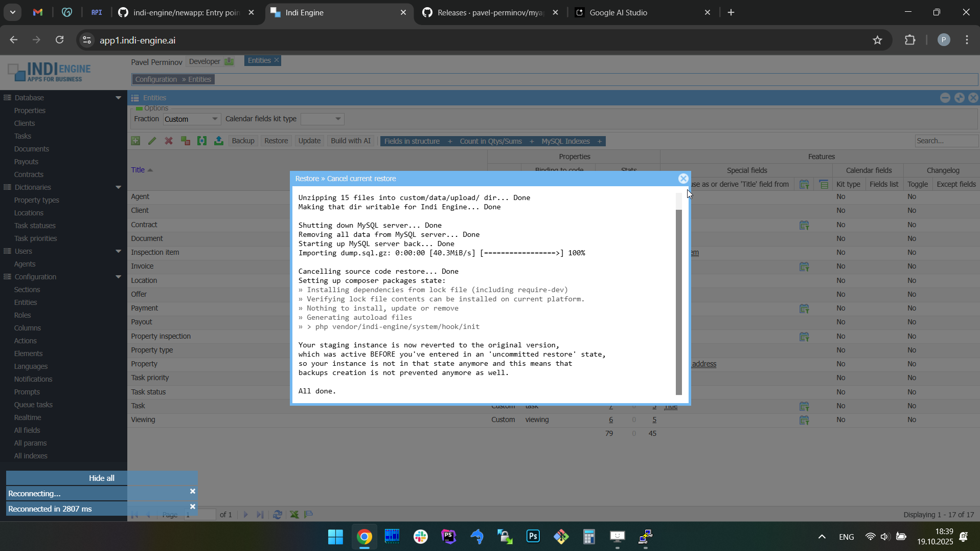Click the Backup button
Viewport: 980px width, 551px height.
pyautogui.click(x=243, y=141)
